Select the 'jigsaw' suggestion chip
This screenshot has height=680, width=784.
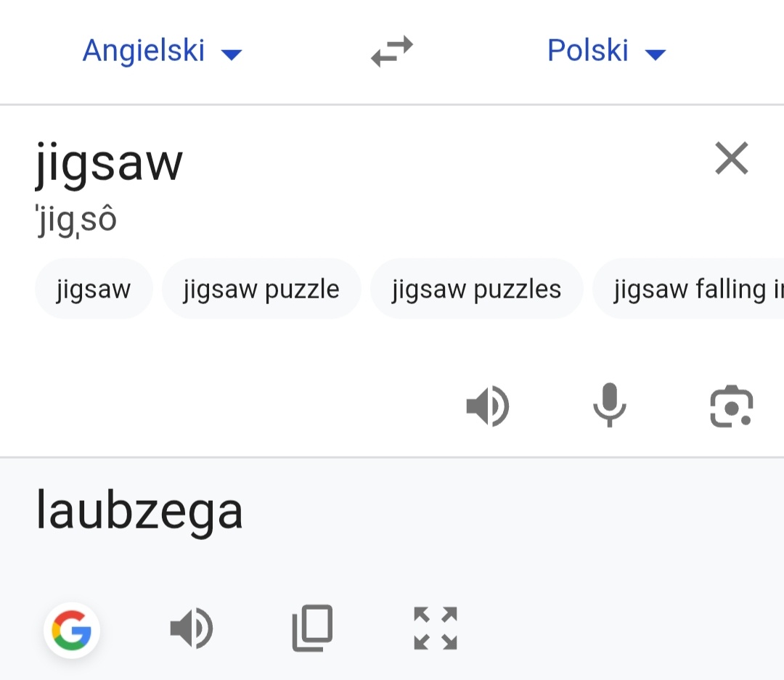click(94, 289)
